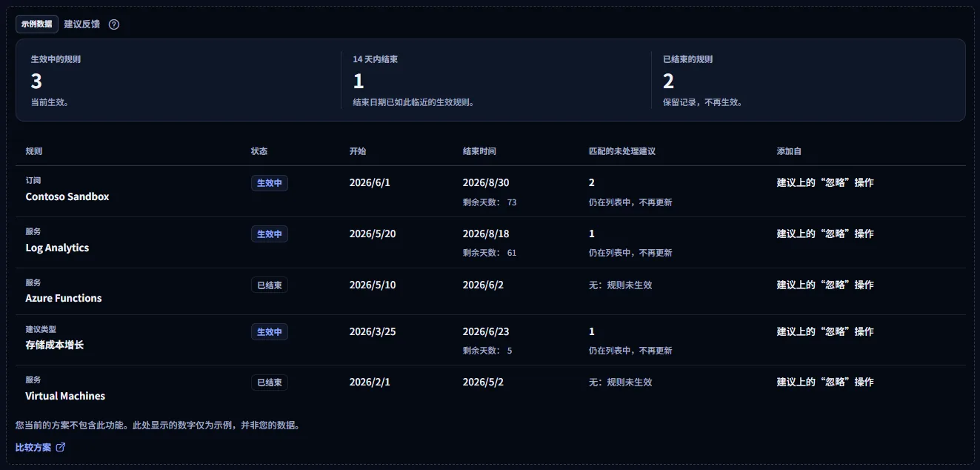Select the 生效中的规则 card count 3
Screen dimensions: 980x470
[x=36, y=81]
